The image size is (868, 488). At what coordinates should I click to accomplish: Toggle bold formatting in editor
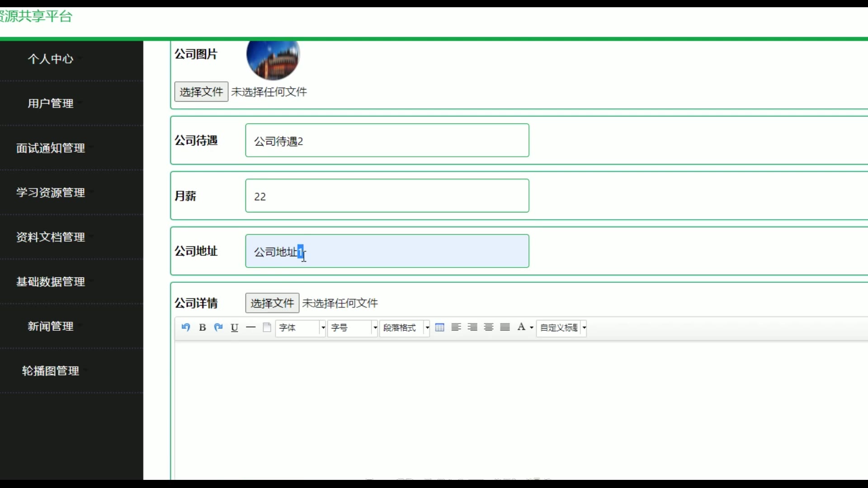coord(202,327)
